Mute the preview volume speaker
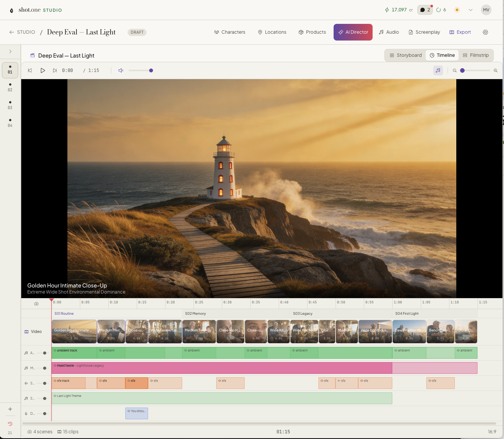The width and height of the screenshot is (504, 439). coord(121,70)
